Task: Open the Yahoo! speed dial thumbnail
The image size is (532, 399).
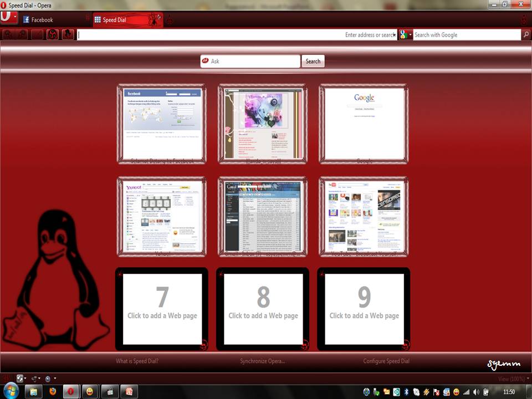Action: [x=162, y=217]
